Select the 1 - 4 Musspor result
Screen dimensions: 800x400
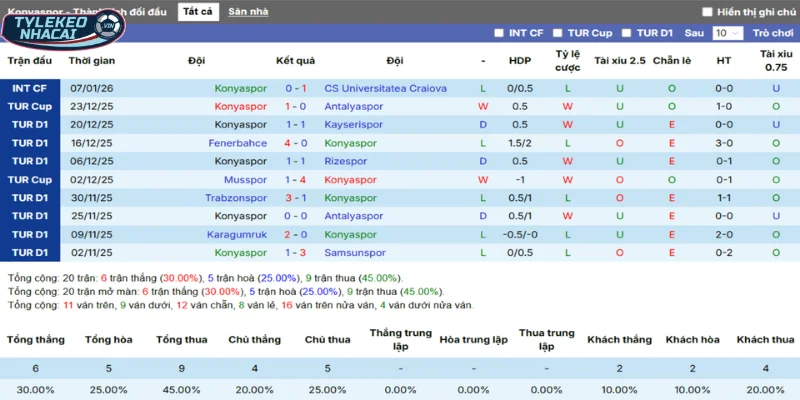click(x=295, y=180)
